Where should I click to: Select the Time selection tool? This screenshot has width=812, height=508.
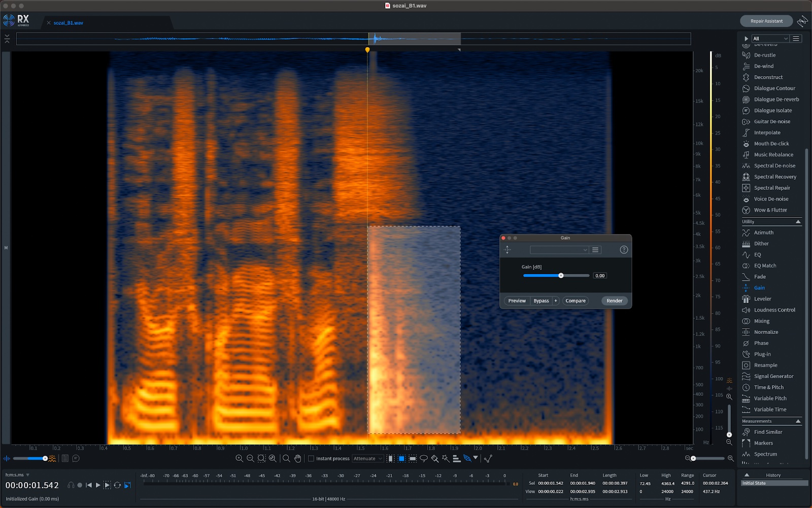point(391,458)
